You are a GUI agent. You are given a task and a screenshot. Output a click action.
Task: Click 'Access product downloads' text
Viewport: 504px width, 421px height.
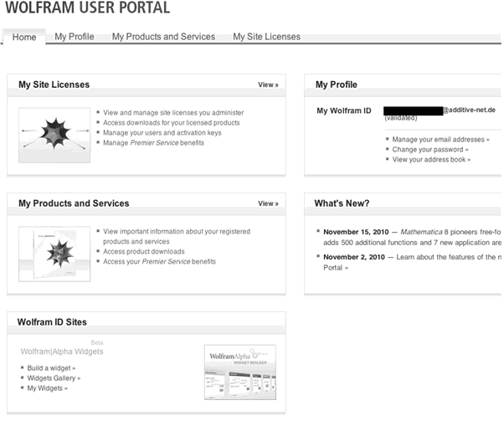144,252
